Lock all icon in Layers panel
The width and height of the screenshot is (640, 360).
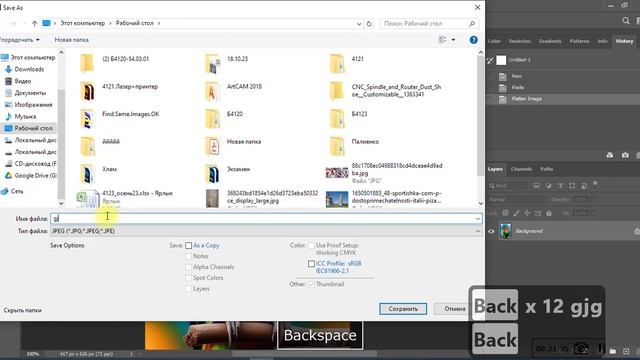pyautogui.click(x=549, y=213)
